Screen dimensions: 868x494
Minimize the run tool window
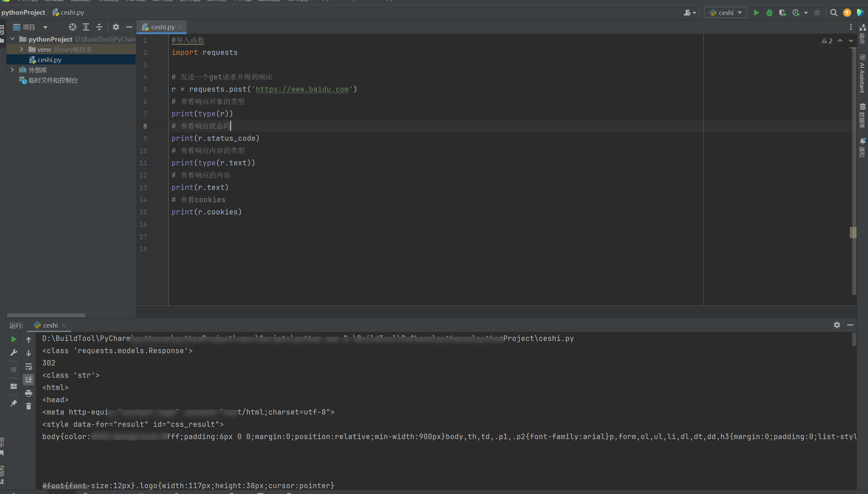850,325
